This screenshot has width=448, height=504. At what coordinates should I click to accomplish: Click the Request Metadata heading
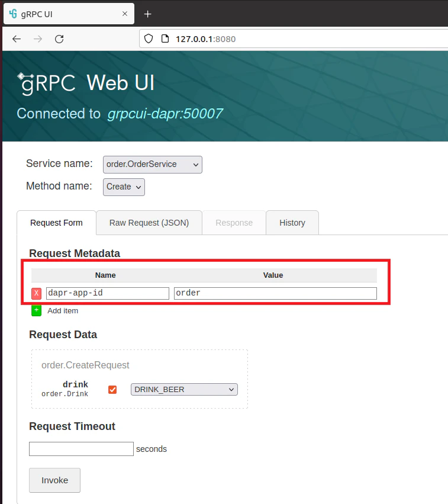pos(75,253)
